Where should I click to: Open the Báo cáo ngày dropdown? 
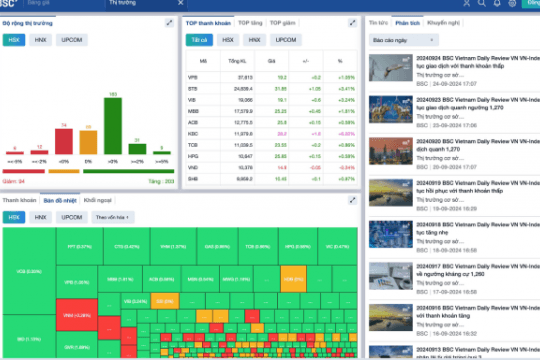tap(403, 40)
